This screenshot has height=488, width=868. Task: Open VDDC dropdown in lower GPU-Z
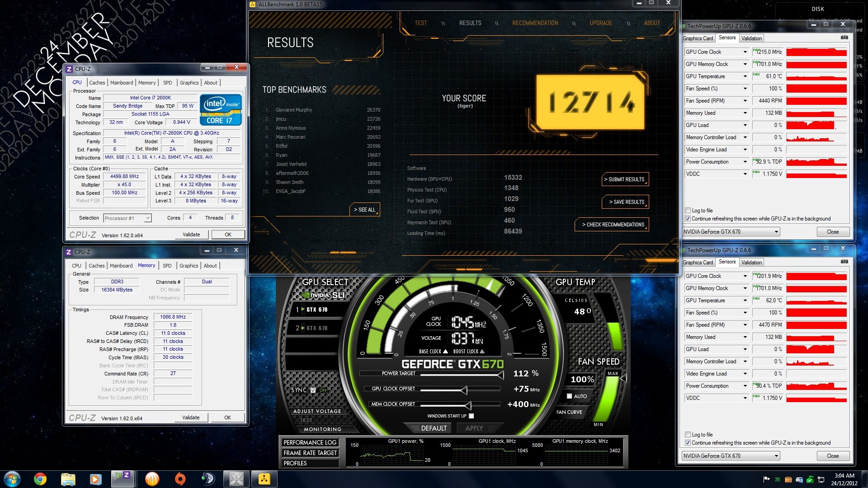pyautogui.click(x=745, y=398)
